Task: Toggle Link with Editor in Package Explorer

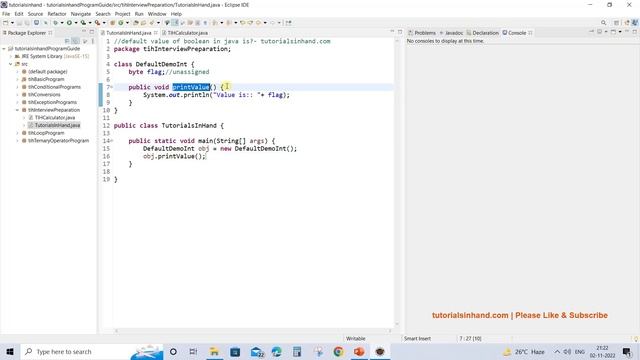Action: click(76, 41)
